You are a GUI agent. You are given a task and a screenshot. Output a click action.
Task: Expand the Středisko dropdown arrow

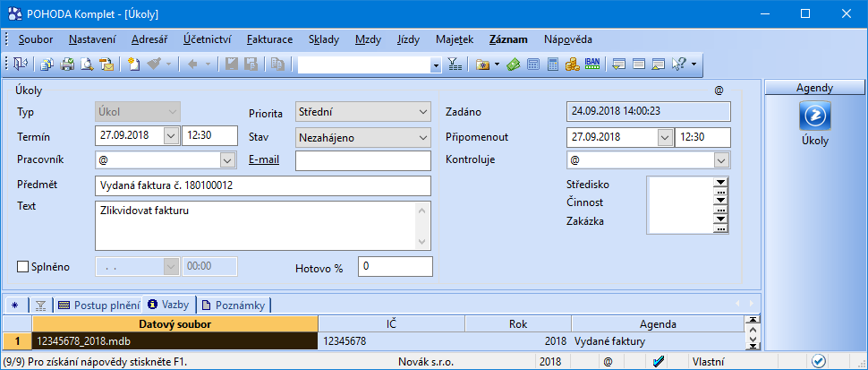(720, 182)
